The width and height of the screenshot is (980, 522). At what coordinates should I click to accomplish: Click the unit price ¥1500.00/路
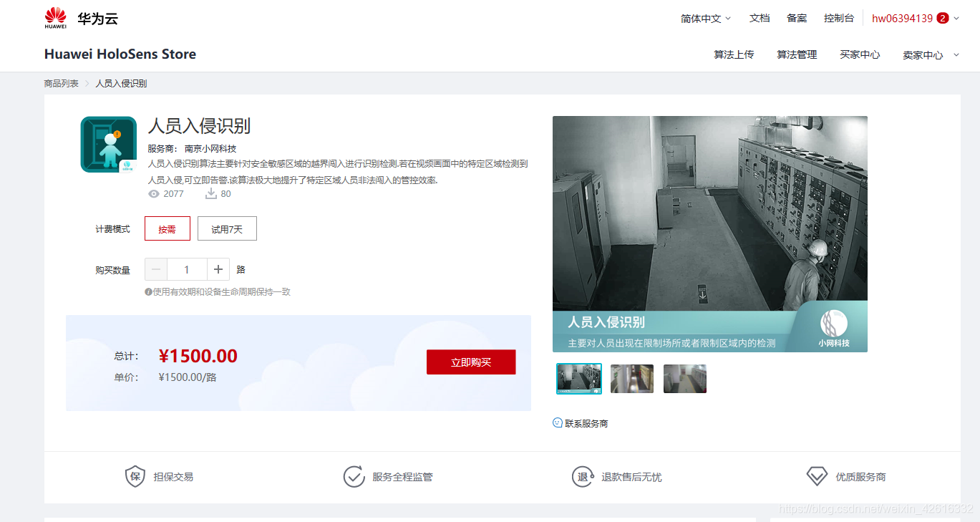pyautogui.click(x=188, y=377)
